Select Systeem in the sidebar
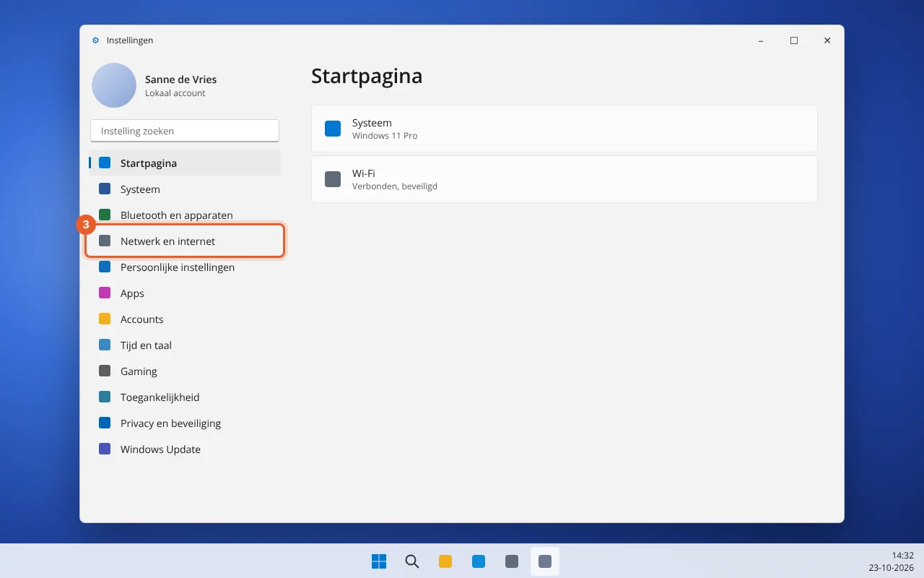The image size is (924, 578). pos(185,189)
